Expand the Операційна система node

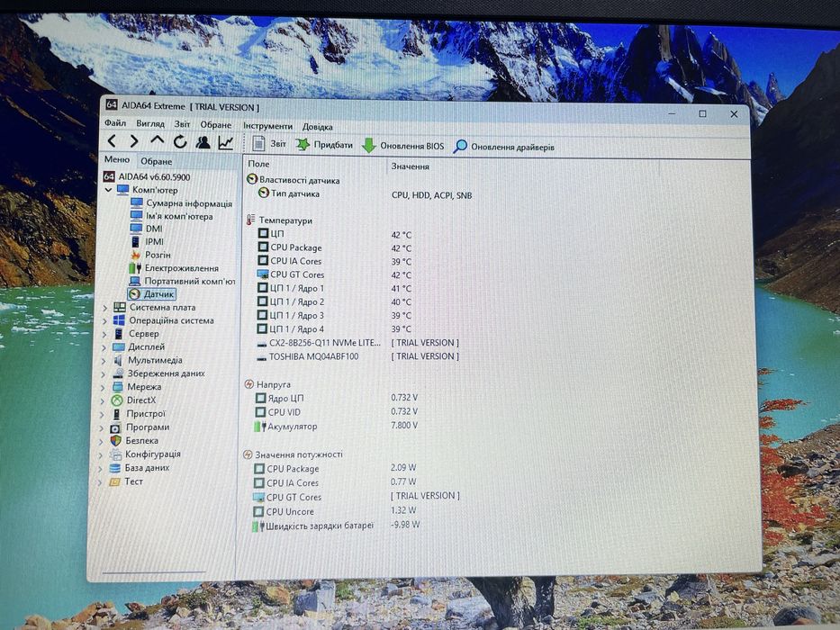point(104,321)
